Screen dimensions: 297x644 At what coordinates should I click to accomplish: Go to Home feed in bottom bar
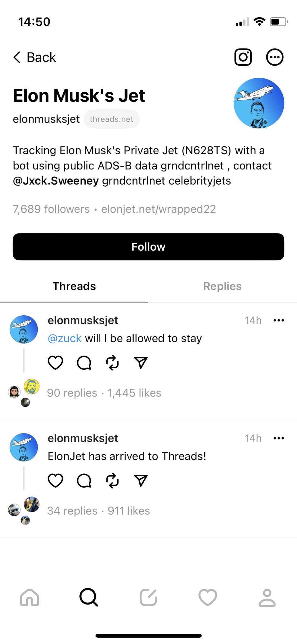point(30,597)
